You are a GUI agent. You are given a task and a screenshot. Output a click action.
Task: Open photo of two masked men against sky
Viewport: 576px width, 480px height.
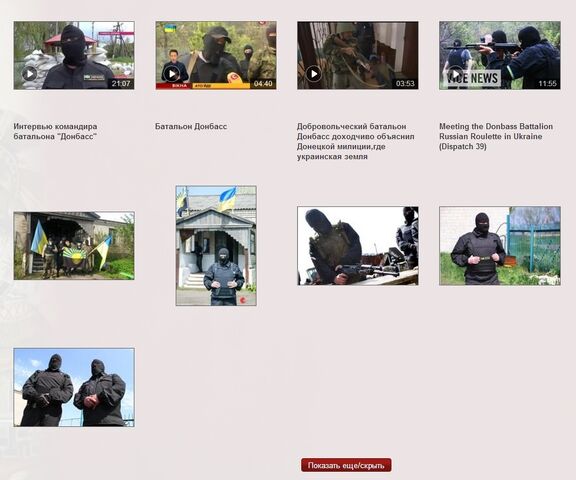click(74, 387)
